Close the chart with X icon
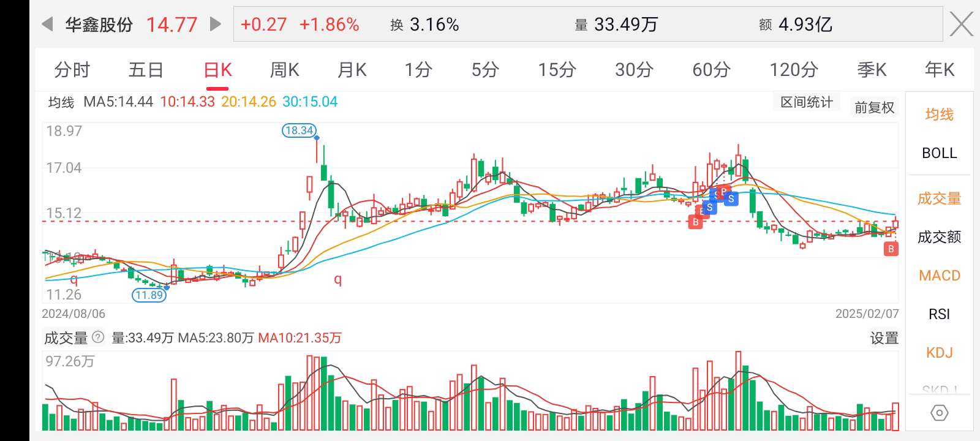980x441 pixels. [961, 24]
